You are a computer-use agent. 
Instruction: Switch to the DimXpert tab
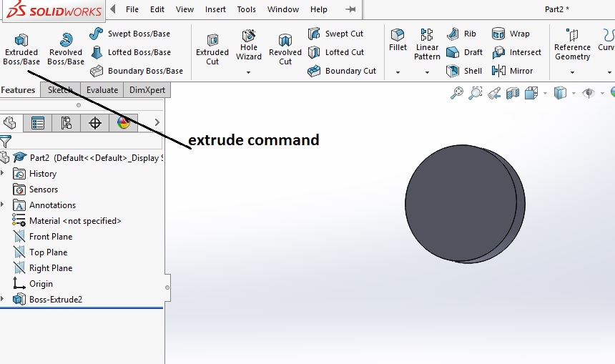147,90
